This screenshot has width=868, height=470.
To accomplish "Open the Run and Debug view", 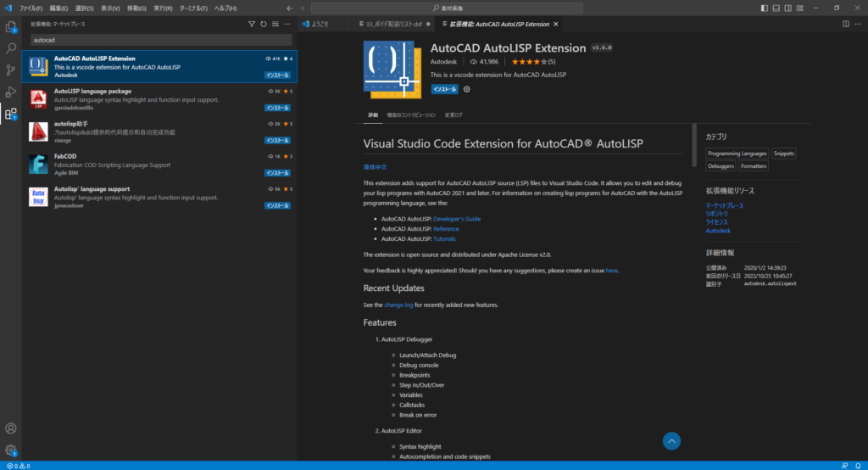I will pyautogui.click(x=11, y=92).
